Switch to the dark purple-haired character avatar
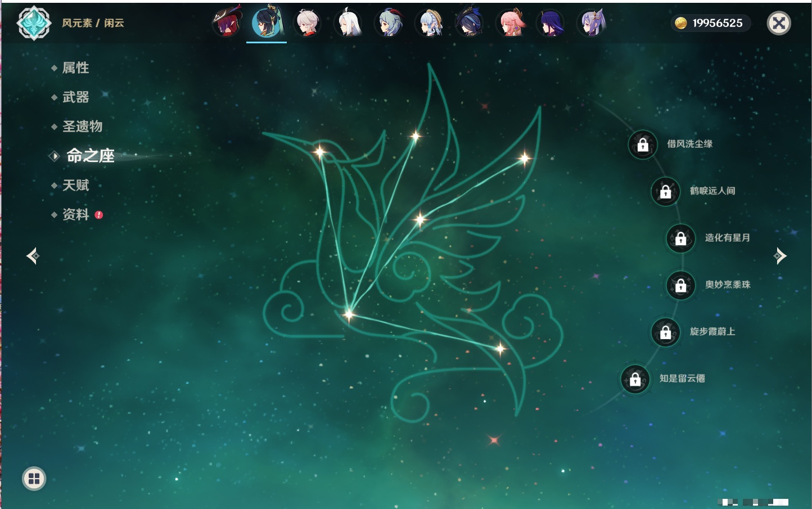Viewport: 812px width, 509px height. 551,22
